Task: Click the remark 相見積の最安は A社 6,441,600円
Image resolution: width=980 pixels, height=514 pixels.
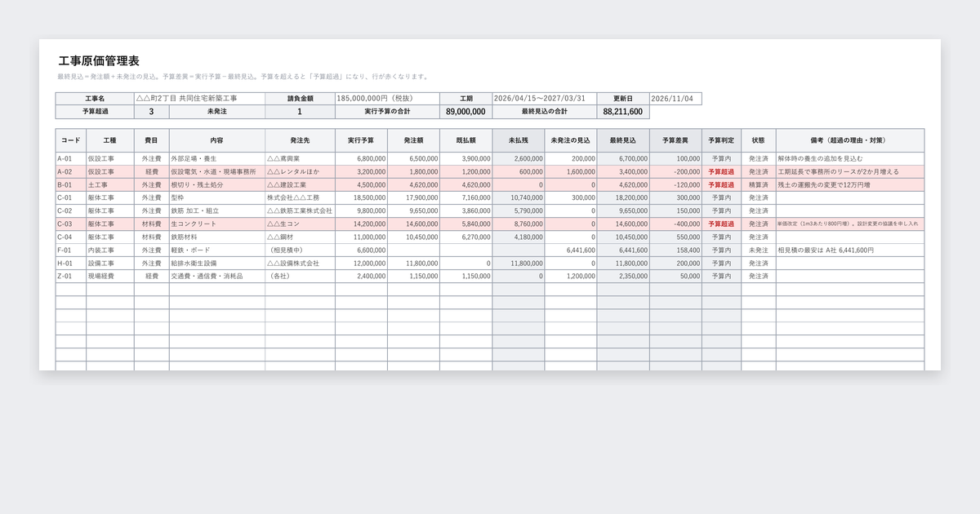Action: (850, 250)
